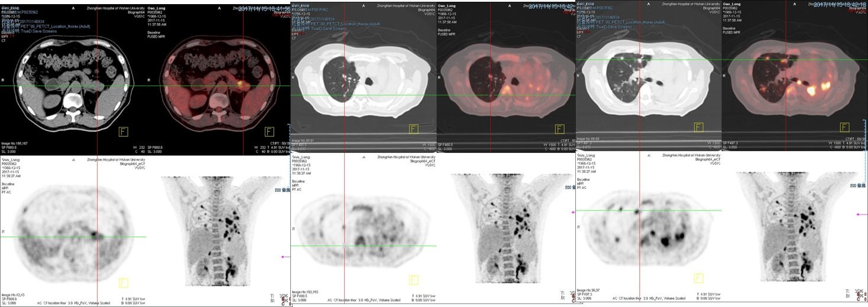Image resolution: width=868 pixels, height=307 pixels.
Task: Click 'Image No.102,103' label
Action: point(306,292)
